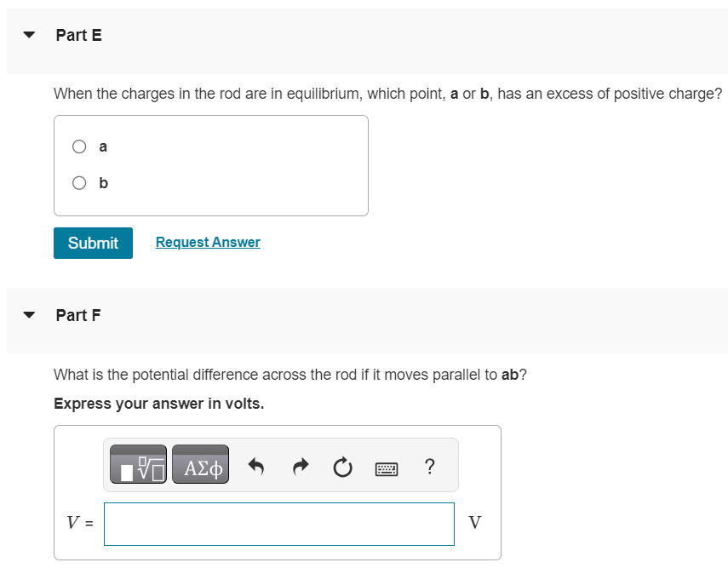The height and width of the screenshot is (568, 728).
Task: Click the Part E heading
Action: 79,35
